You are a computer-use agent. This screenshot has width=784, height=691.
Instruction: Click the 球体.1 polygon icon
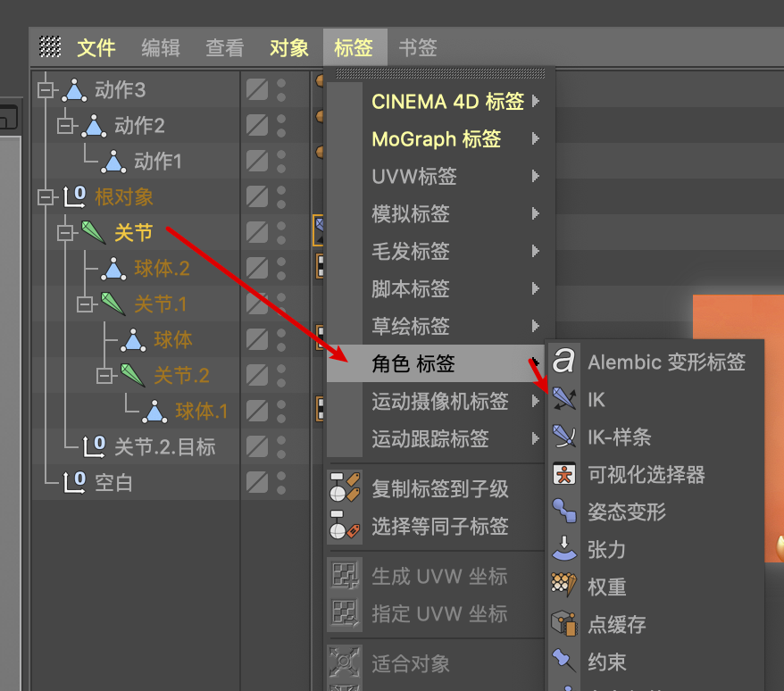point(154,412)
